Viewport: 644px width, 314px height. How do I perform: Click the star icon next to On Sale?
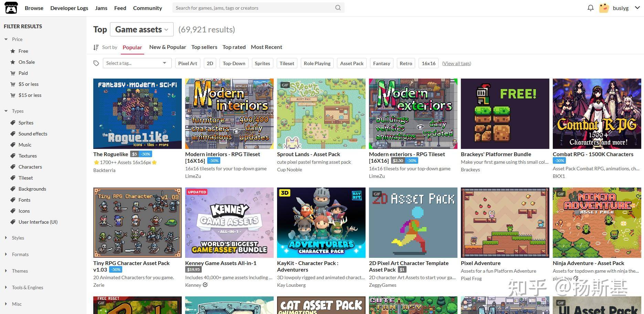tap(13, 62)
